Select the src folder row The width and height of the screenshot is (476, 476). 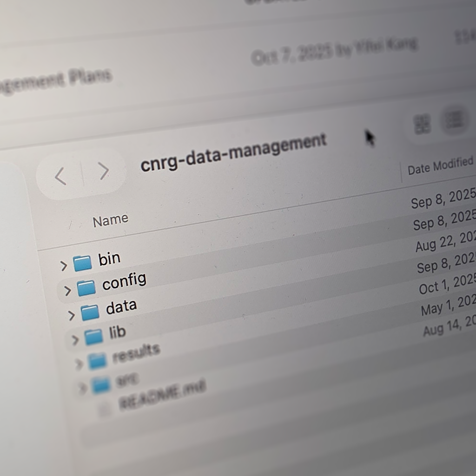click(x=126, y=380)
